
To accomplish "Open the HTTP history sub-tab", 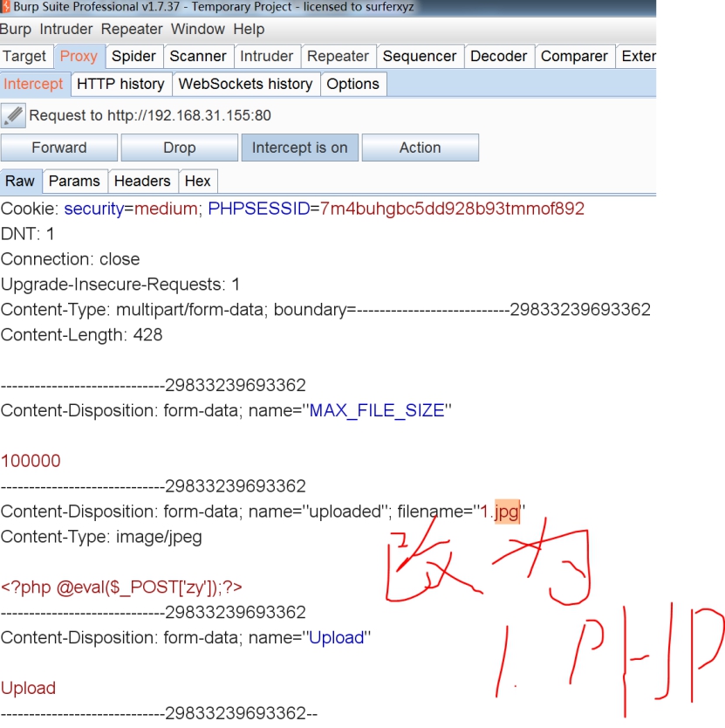I will pyautogui.click(x=120, y=84).
